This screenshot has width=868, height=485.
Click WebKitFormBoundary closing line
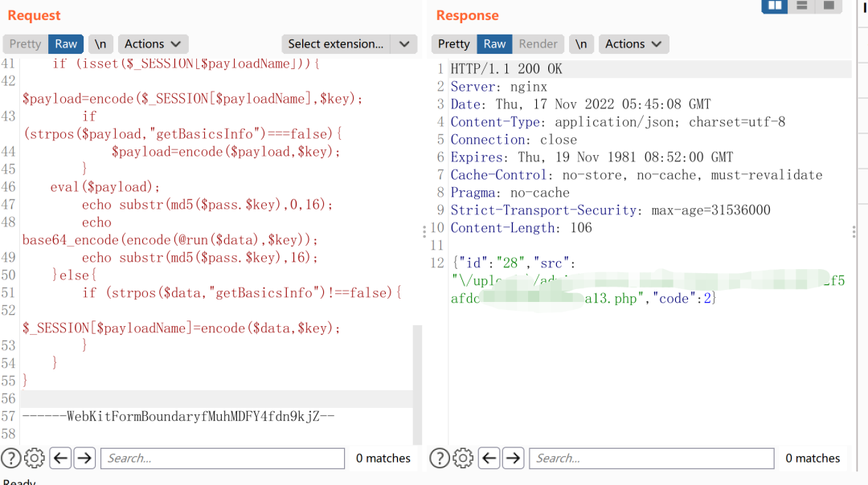click(x=178, y=416)
